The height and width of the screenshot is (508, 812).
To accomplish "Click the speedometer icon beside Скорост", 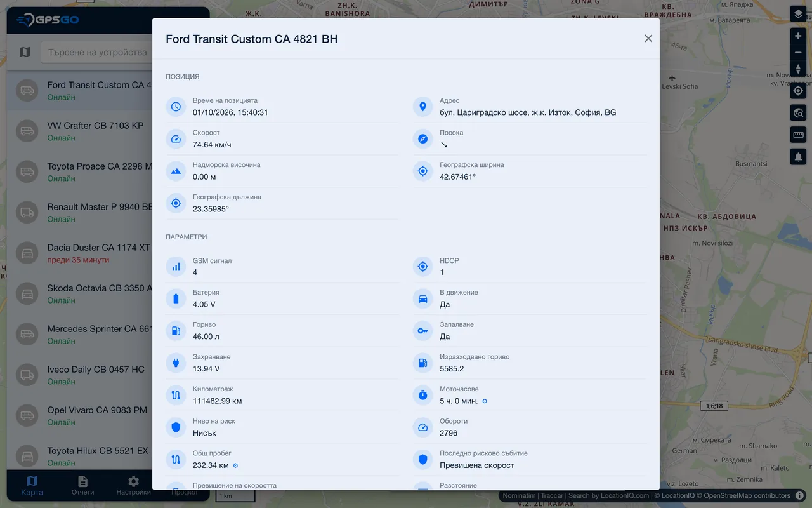I will pyautogui.click(x=176, y=138).
